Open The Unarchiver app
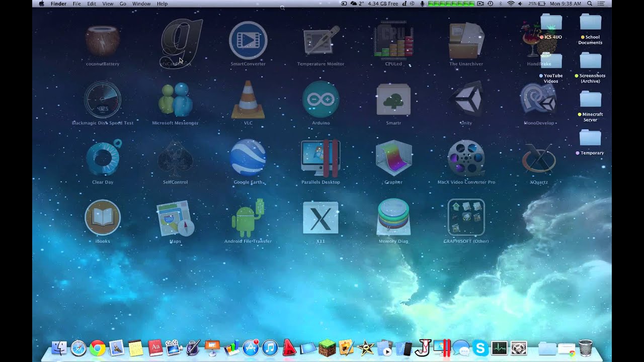Image resolution: width=644 pixels, height=362 pixels. [x=466, y=41]
